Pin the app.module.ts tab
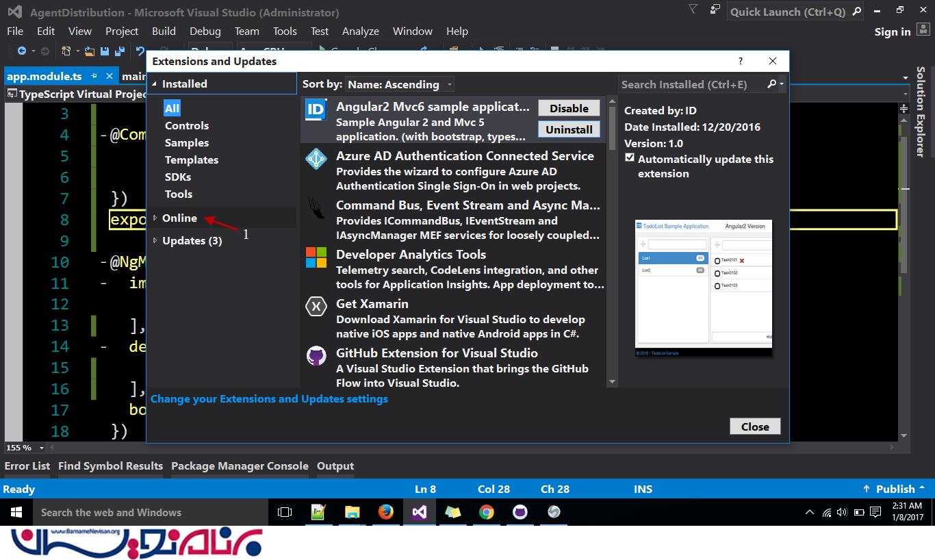Viewport: 935px width, 560px height. click(x=95, y=76)
